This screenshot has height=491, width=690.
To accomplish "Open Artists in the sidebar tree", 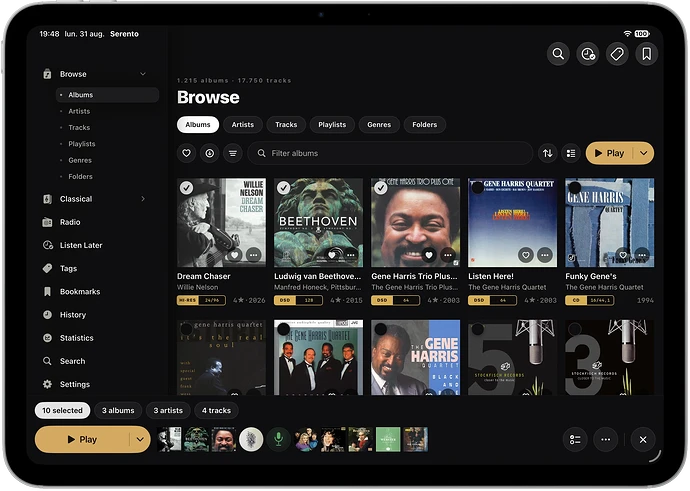I will pyautogui.click(x=79, y=111).
